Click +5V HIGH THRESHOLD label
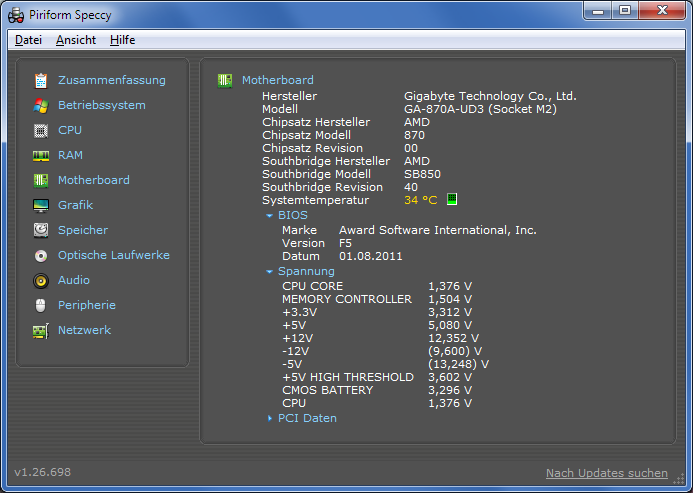The width and height of the screenshot is (693, 493). 348,377
